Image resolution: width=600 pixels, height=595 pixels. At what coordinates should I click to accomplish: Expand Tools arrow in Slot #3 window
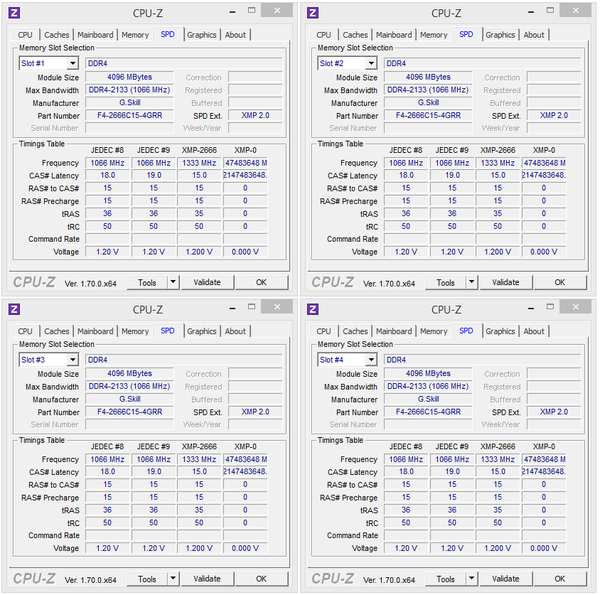click(173, 579)
